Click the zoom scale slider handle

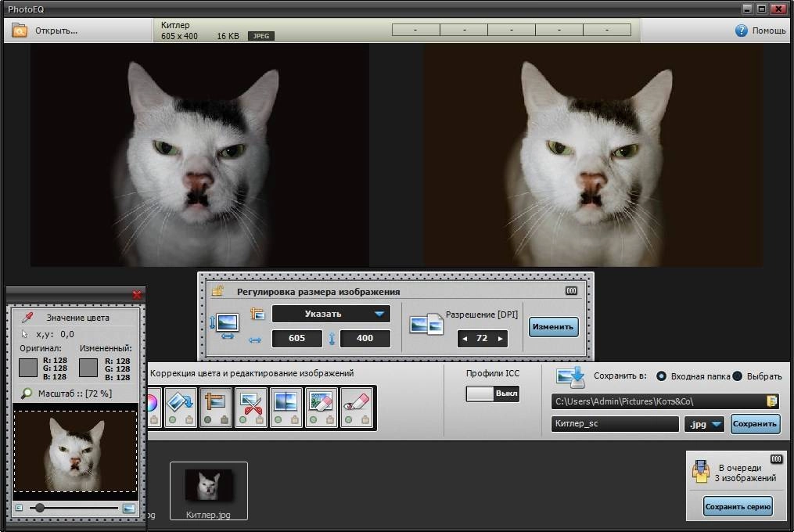pos(39,508)
